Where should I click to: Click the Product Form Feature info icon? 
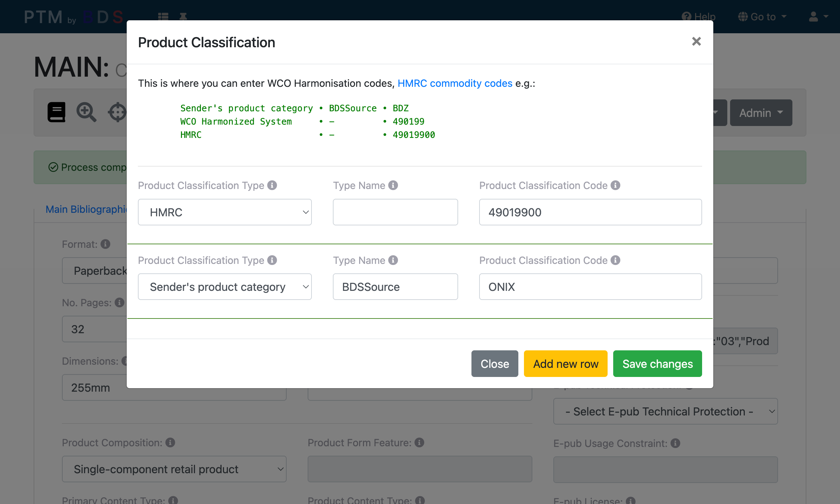click(419, 442)
